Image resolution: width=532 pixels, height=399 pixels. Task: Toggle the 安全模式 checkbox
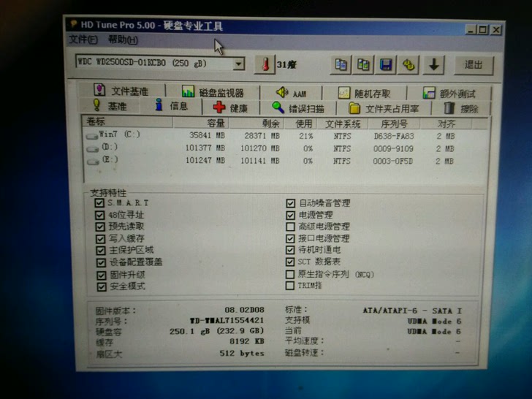[102, 287]
